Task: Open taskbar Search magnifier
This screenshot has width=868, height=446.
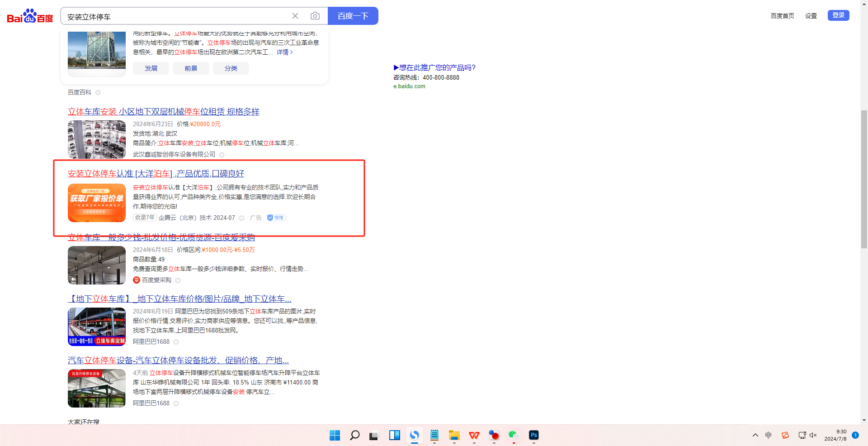Action: (x=355, y=435)
